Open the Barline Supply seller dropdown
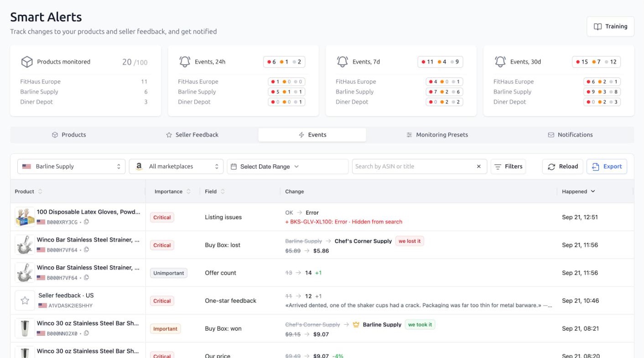Viewport: 644px width, 358px height. [71, 167]
